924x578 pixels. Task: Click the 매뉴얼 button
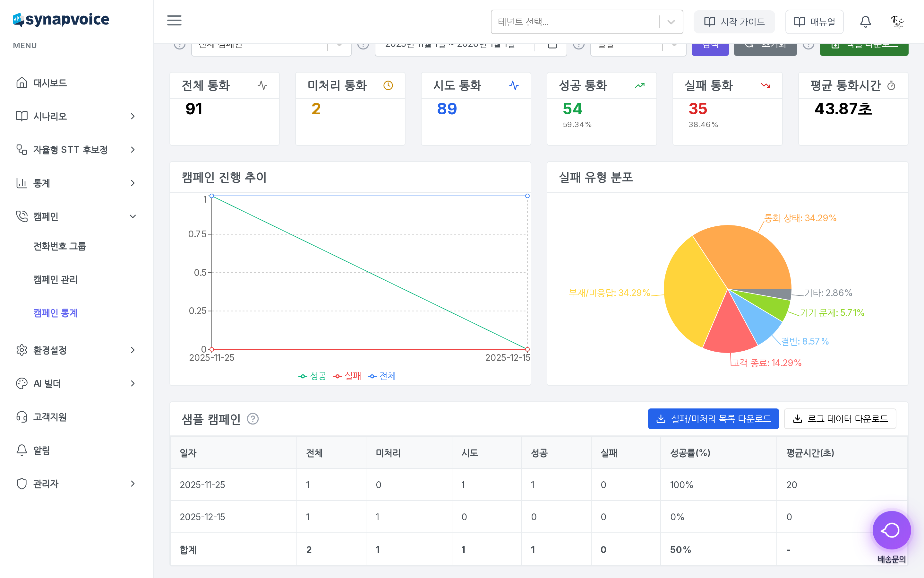click(814, 22)
